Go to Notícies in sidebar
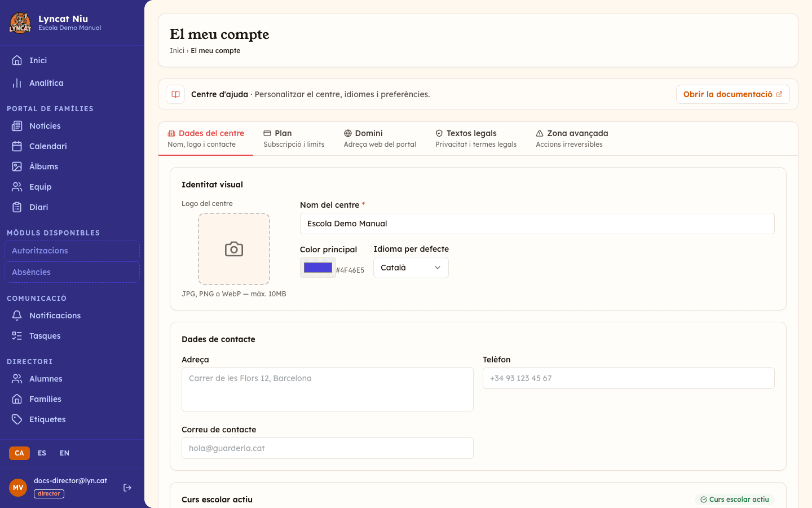 72,126
